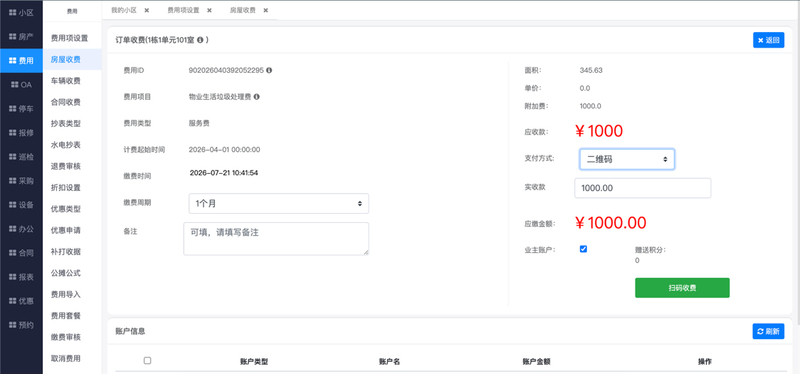The width and height of the screenshot is (800, 374).
Task: Open the 优惠 module in sidebar
Action: point(21,301)
